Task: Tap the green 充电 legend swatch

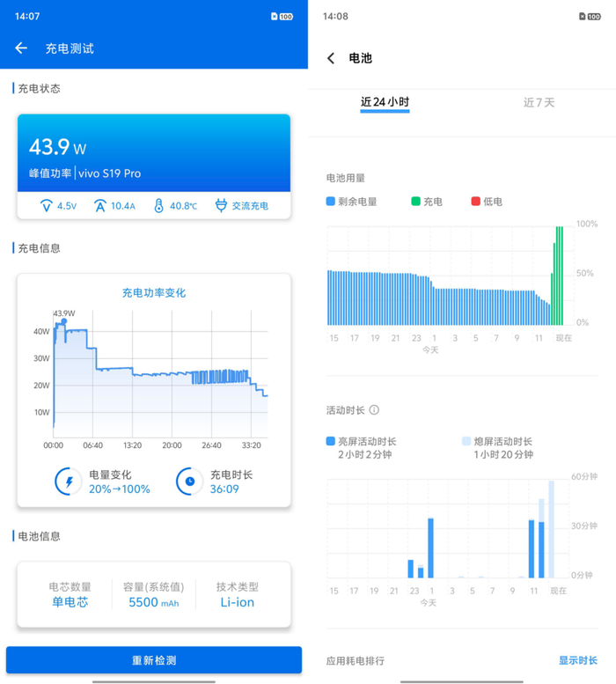Action: (415, 201)
